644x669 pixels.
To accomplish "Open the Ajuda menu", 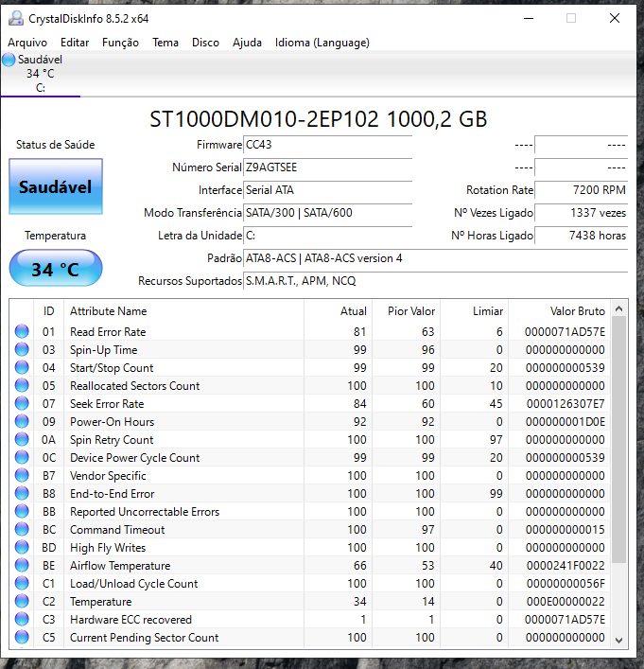I will pyautogui.click(x=247, y=43).
